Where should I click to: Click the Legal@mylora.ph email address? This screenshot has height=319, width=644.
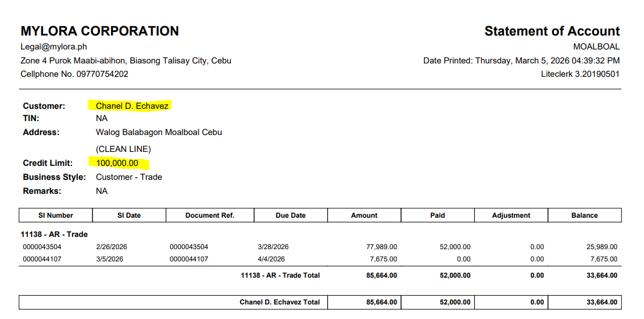click(53, 47)
